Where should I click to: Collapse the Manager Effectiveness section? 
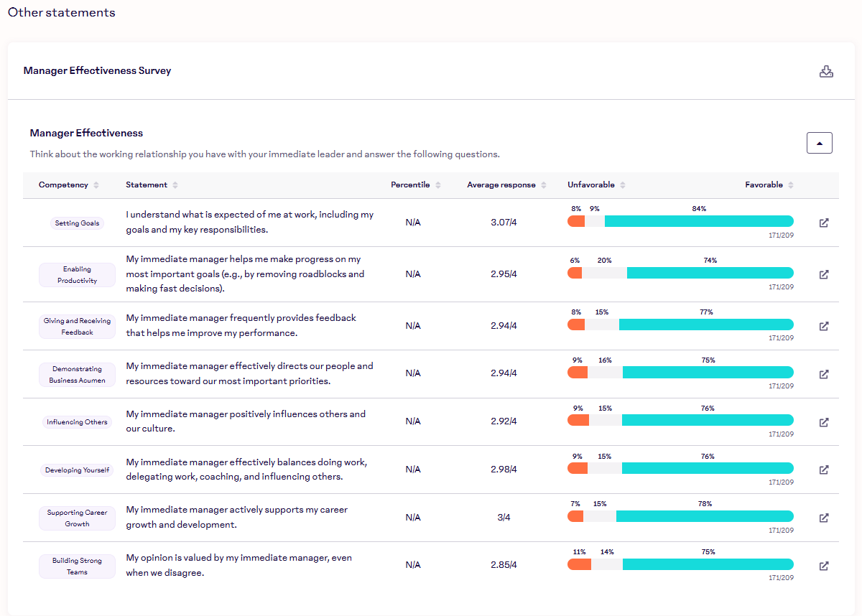819,143
